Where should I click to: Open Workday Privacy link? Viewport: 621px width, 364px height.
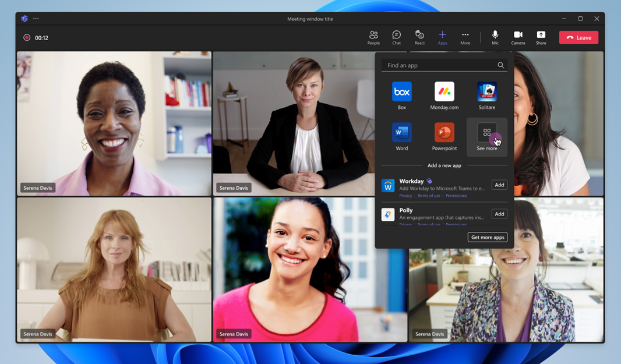click(x=405, y=196)
